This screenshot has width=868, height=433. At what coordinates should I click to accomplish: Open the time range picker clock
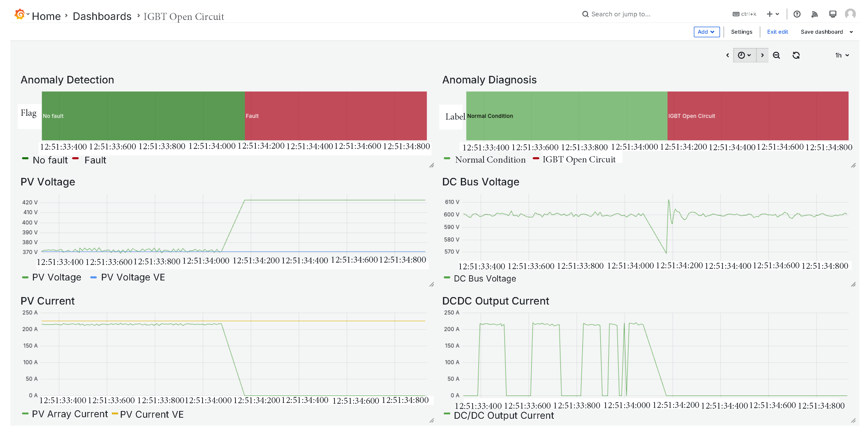744,55
